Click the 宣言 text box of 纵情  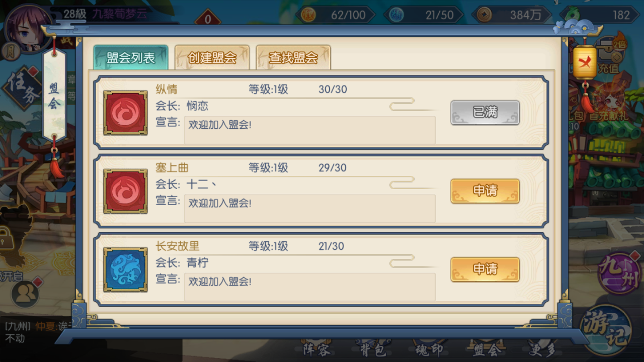coord(309,130)
